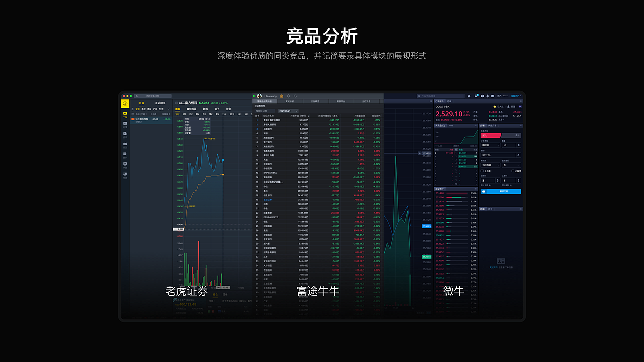Viewport: 644px width, 362px height.
Task: Switch to the 新股平台 tab in Futu
Action: pos(341,101)
